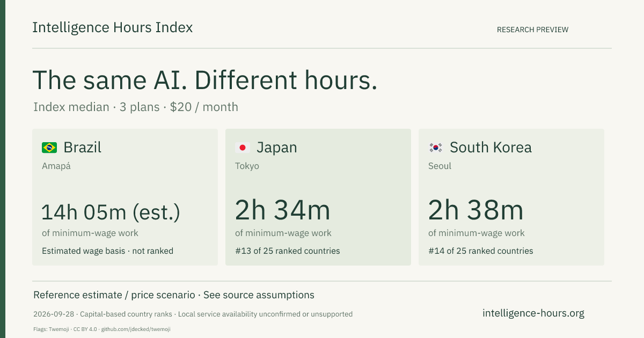644x338 pixels.
Task: Click the headline 'The same AI. Different hours.'
Action: 205,80
